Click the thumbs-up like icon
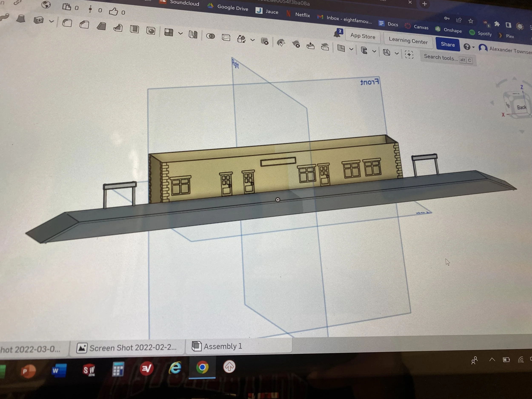The image size is (532, 399). pyautogui.click(x=113, y=11)
